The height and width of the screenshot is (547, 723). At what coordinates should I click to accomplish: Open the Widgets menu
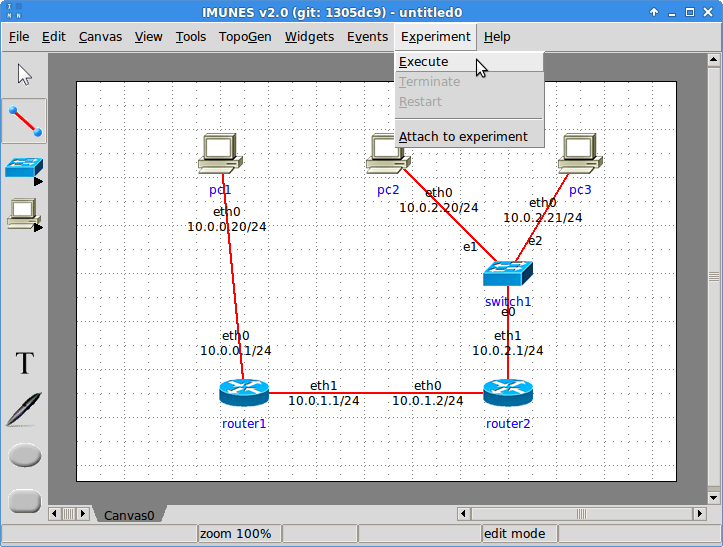[x=309, y=37]
